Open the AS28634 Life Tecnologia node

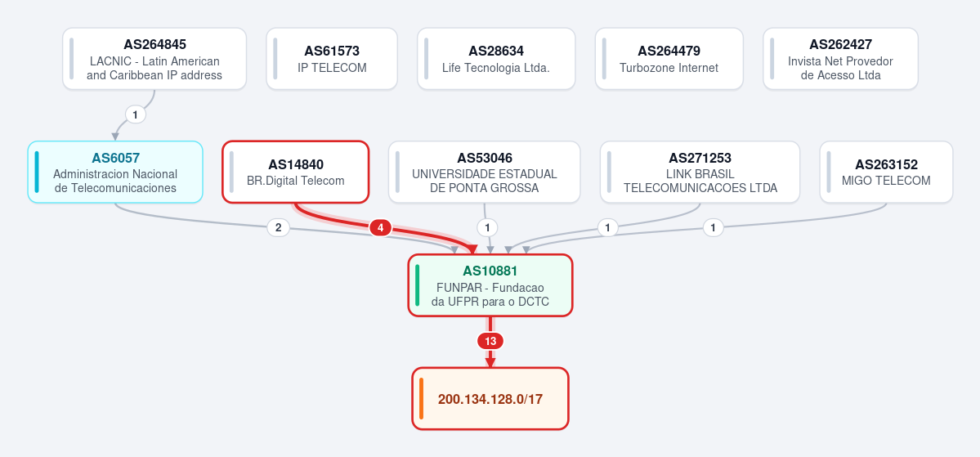click(496, 59)
